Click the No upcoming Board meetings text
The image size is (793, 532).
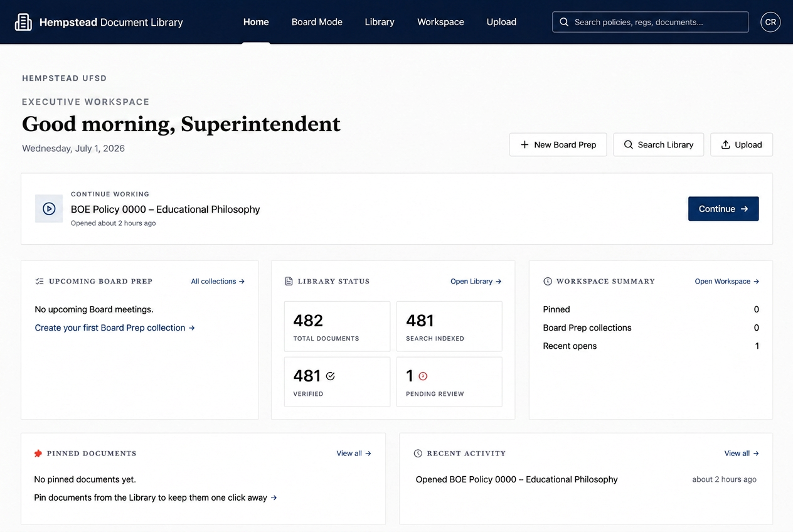tap(94, 309)
